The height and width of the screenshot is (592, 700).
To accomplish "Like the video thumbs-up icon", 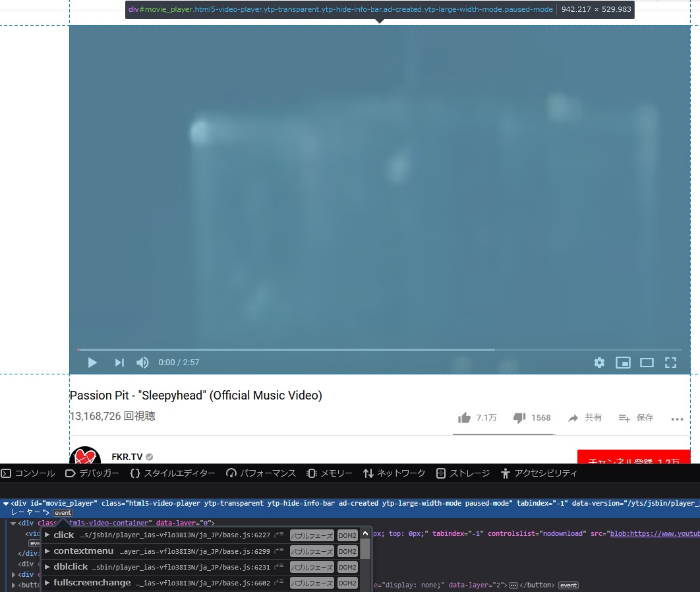I will [x=464, y=418].
